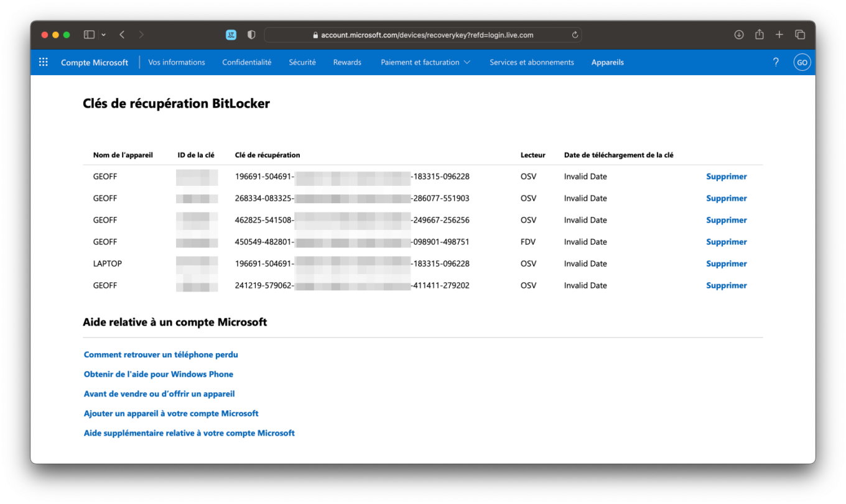The image size is (846, 504).
Task: Show Safari downloads
Action: [x=739, y=35]
